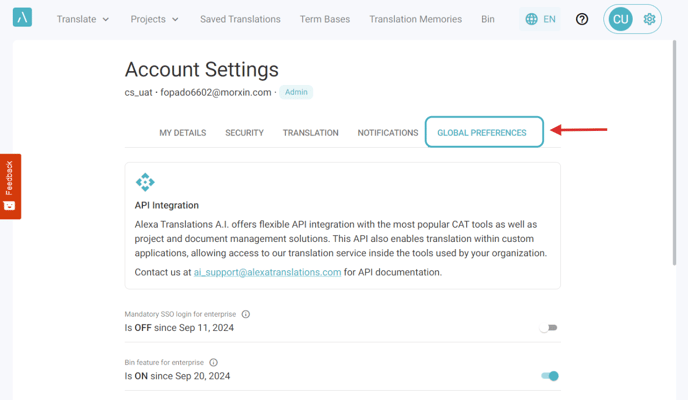This screenshot has height=400, width=688.
Task: Open the Feedback side button
Action: pyautogui.click(x=10, y=186)
